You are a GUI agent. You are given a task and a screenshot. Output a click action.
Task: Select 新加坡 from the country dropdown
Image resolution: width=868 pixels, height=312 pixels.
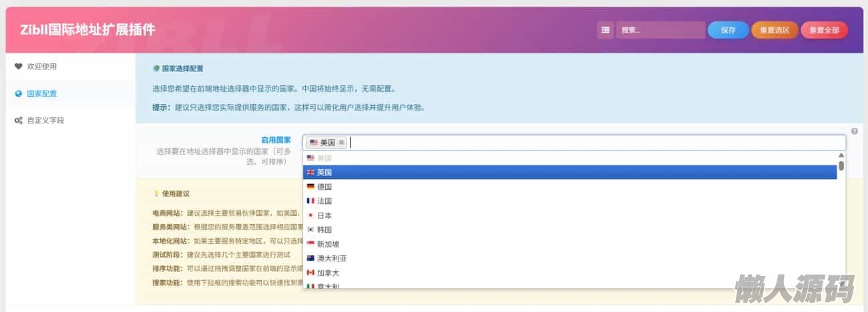coord(570,244)
